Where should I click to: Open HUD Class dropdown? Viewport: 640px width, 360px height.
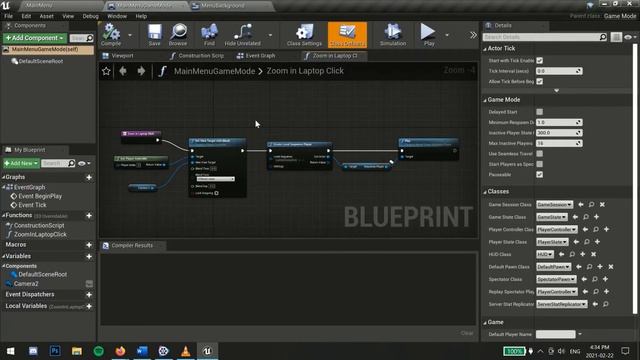544,254
